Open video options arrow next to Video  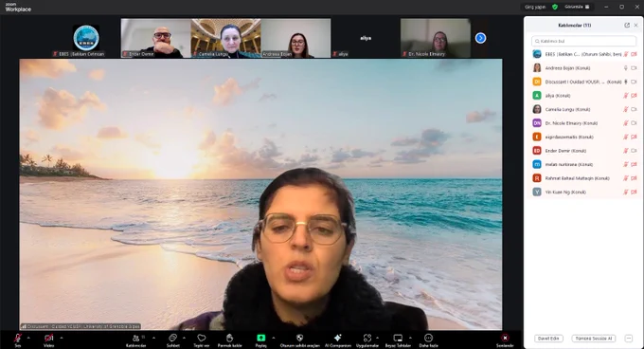point(62,338)
